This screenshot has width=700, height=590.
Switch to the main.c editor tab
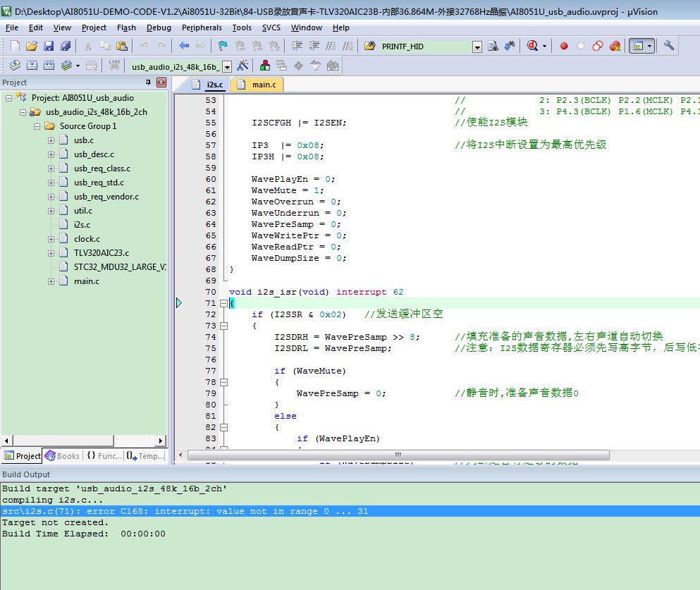pyautogui.click(x=257, y=85)
